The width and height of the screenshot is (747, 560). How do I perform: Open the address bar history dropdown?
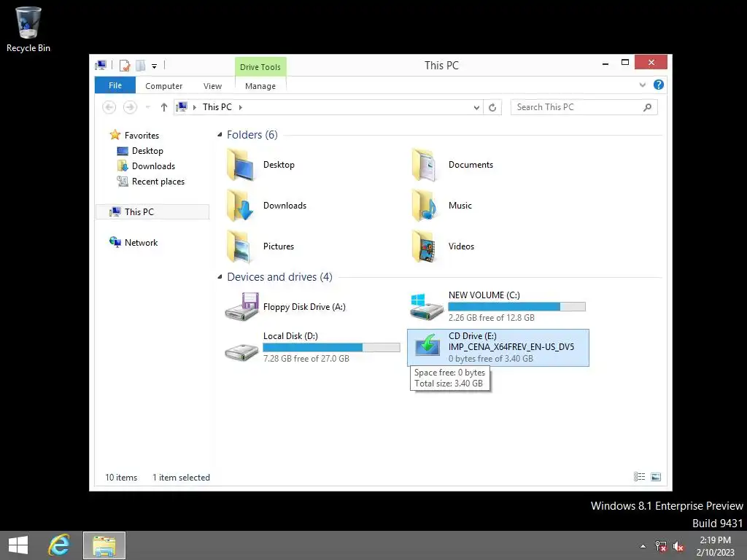(x=476, y=108)
